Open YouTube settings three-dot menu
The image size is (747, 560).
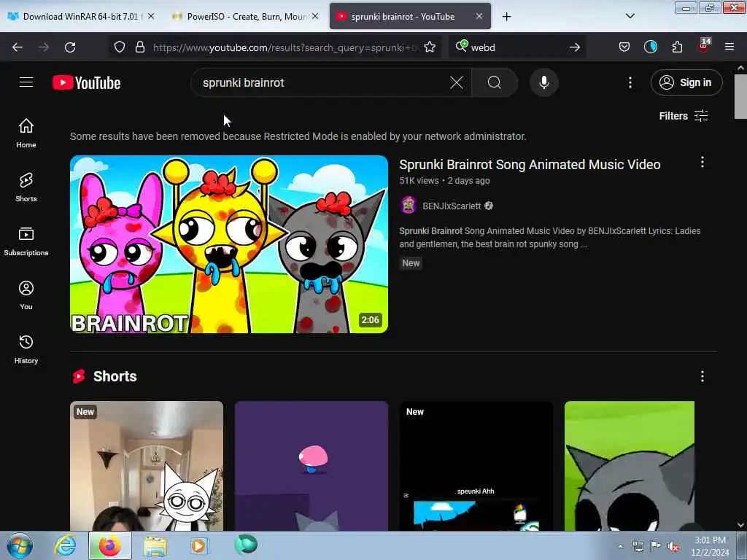pos(630,83)
